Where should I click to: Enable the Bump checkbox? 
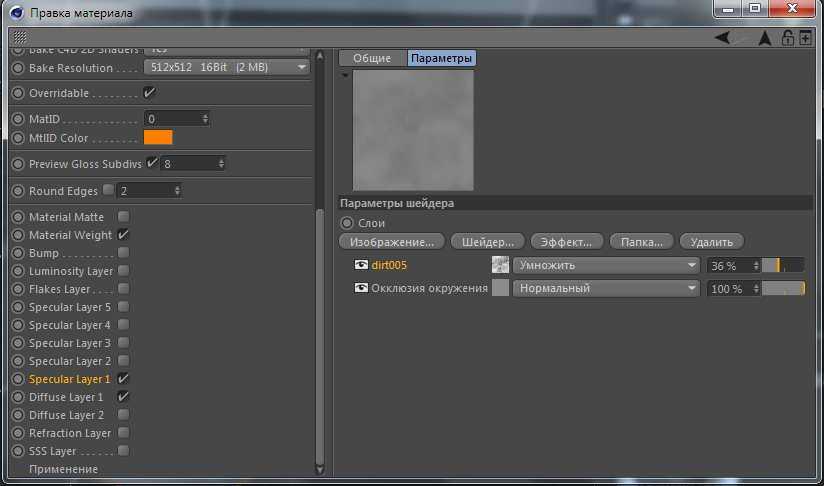coord(124,253)
